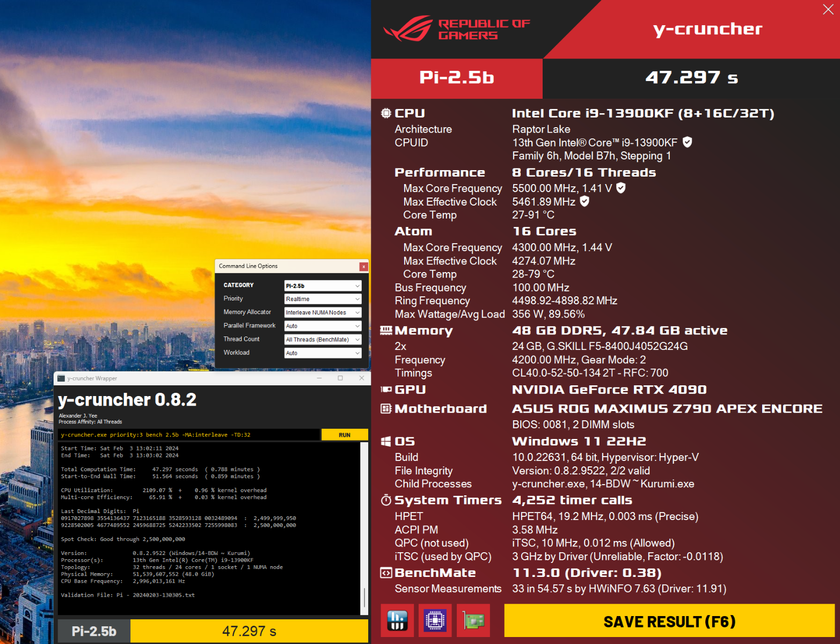Click the BenchMate section icon
Viewport: 840px width, 644px height.
click(x=386, y=573)
